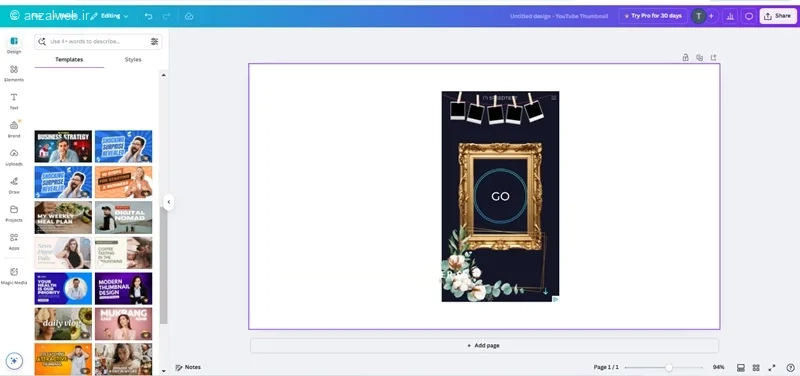
Task: Select the orange Attractive thumbnail template
Action: (x=63, y=359)
